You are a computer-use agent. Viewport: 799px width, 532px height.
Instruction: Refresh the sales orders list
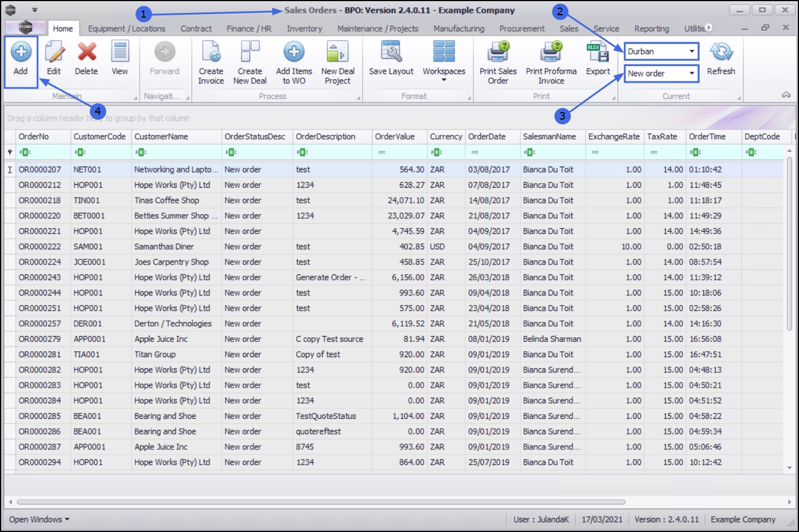pos(721,52)
